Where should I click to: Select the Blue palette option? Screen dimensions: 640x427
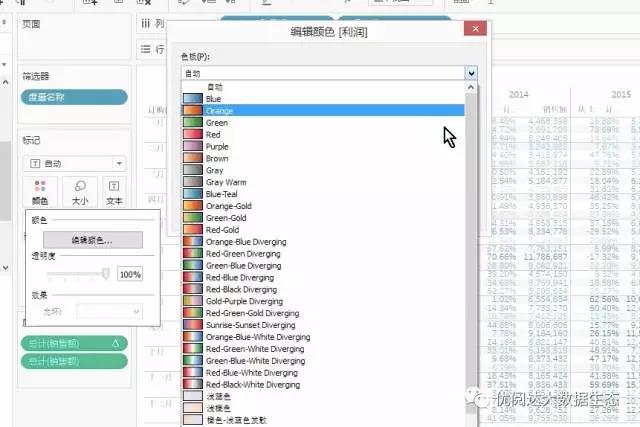pyautogui.click(x=323, y=99)
